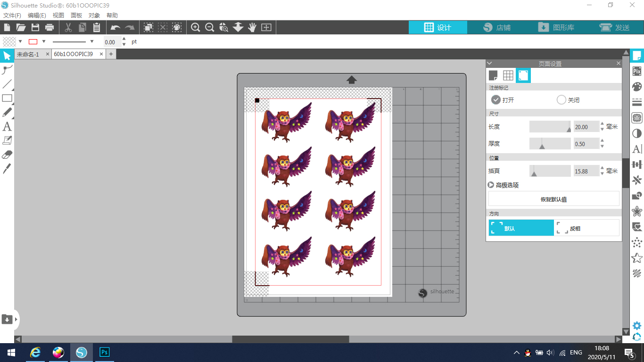Click the 长度 20.00 value field

586,127
